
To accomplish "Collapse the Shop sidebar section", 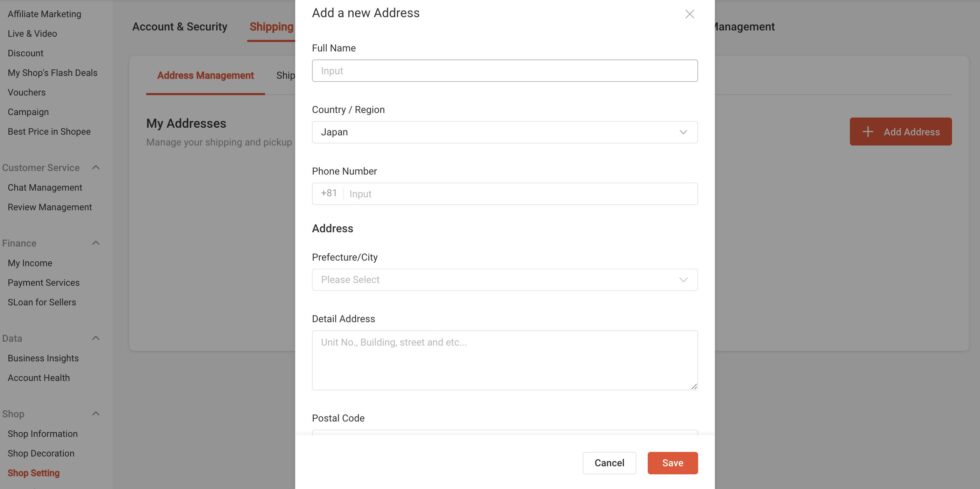I will [x=96, y=414].
